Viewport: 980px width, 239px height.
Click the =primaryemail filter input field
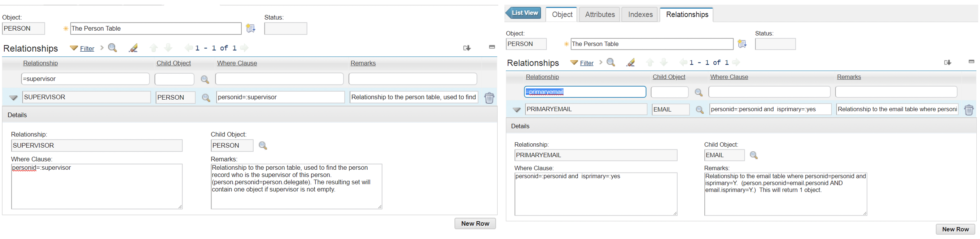pos(585,92)
